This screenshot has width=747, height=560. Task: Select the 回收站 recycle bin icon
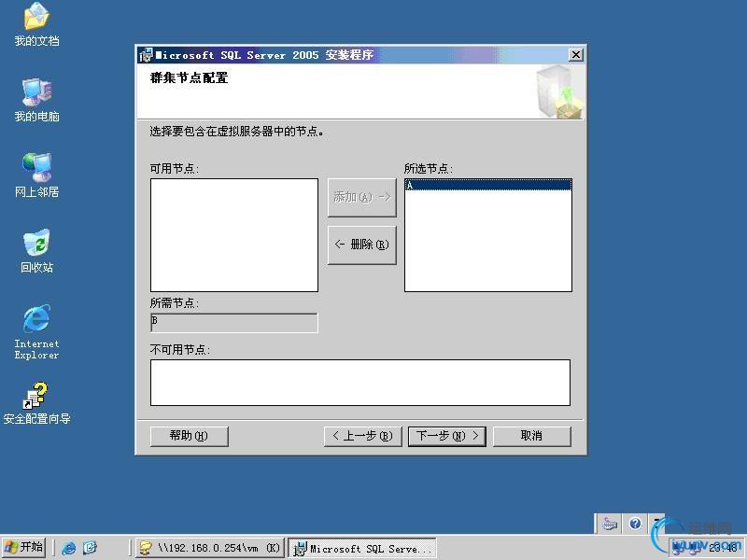(x=36, y=251)
